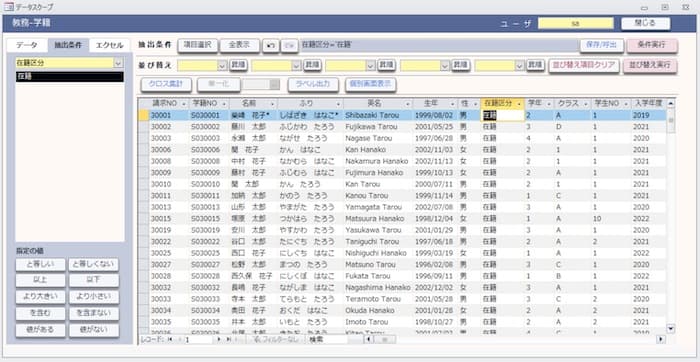The width and height of the screenshot is (700, 362).
Task: Choose the 以下 condition button
Action: (94, 281)
